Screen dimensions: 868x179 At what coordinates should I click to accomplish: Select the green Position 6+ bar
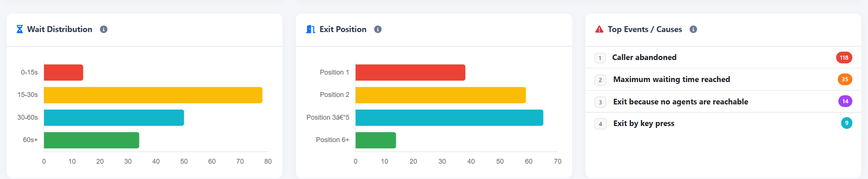tap(376, 140)
